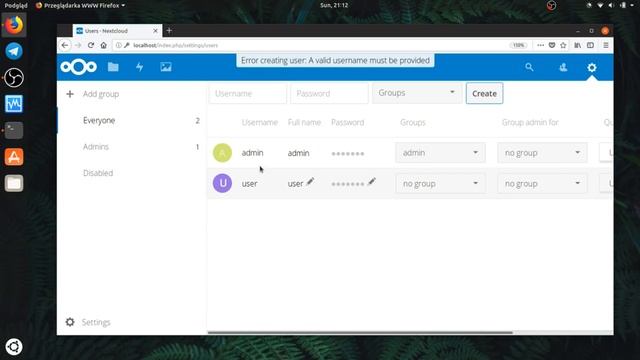640x360 pixels.
Task: Open the Nextcloud logo home link
Action: (79, 67)
